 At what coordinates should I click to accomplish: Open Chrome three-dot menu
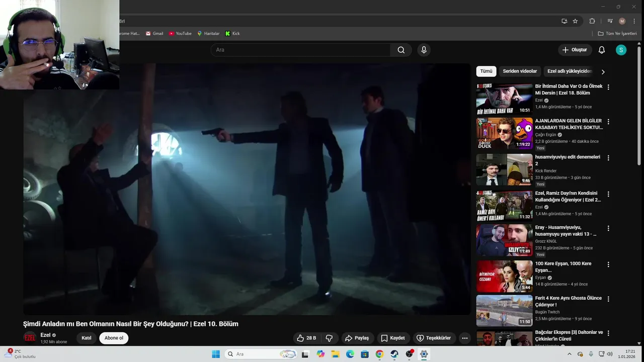pos(634,21)
